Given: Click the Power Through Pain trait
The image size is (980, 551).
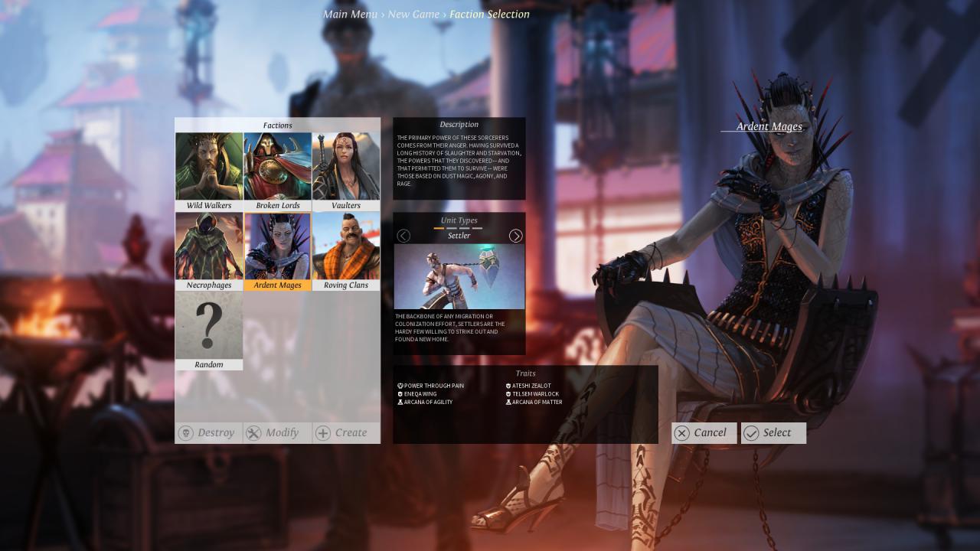Looking at the screenshot, I should tap(433, 386).
